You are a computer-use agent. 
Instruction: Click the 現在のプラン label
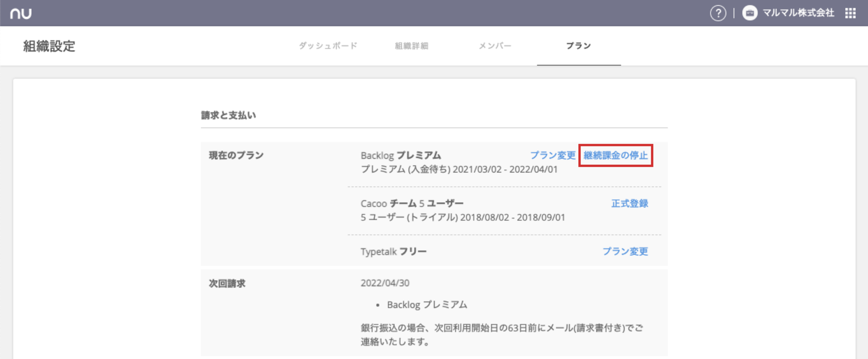(236, 155)
